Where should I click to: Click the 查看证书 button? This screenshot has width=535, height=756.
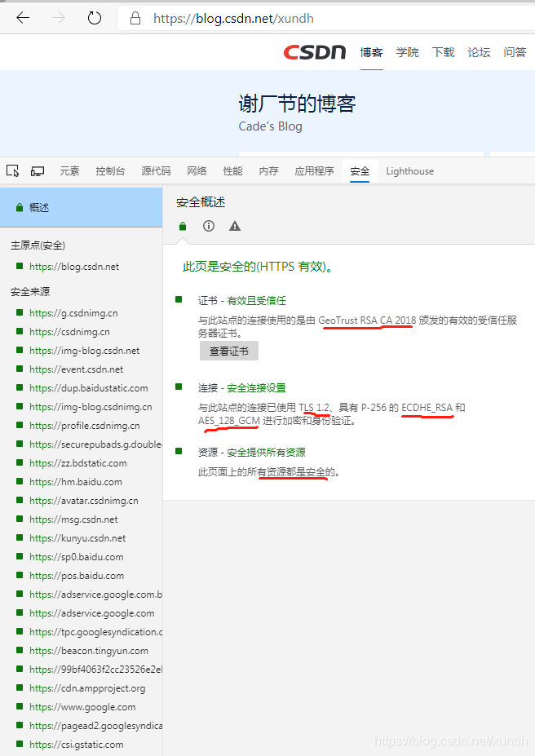click(x=229, y=351)
